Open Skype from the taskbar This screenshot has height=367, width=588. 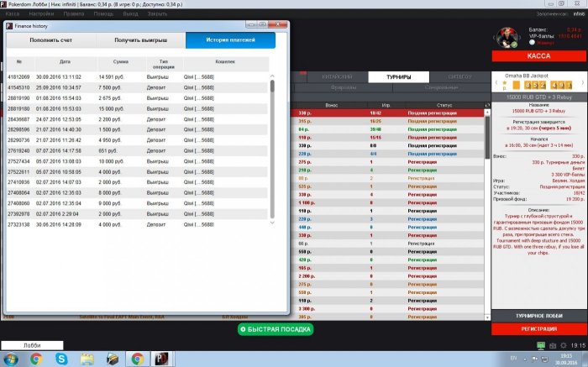(x=61, y=359)
